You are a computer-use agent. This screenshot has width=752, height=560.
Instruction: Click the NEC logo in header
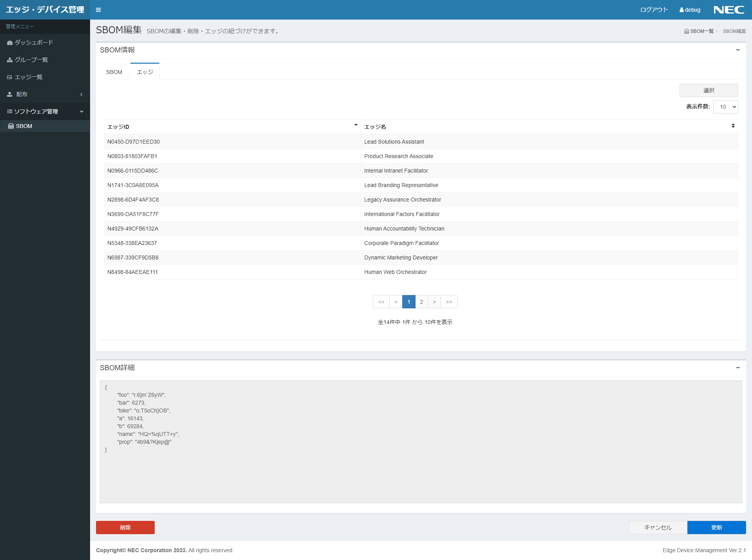729,9
